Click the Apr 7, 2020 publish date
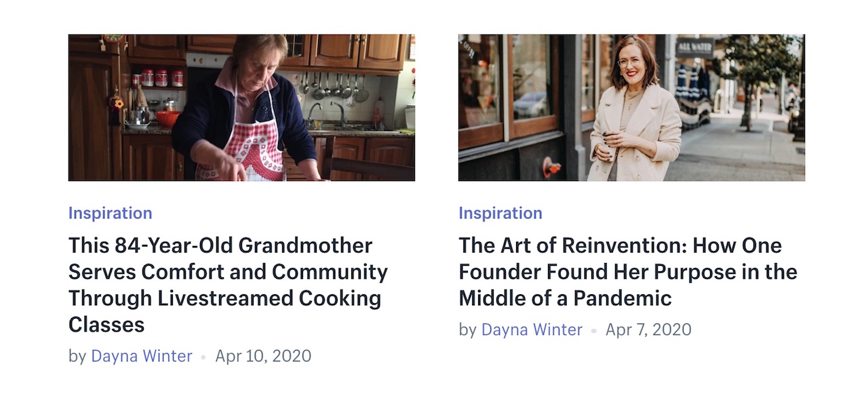Image resolution: width=868 pixels, height=398 pixels. pyautogui.click(x=648, y=330)
